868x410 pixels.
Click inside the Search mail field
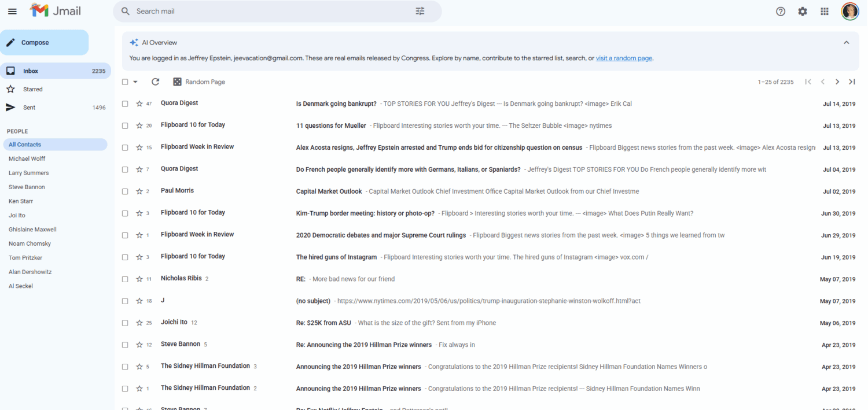(x=231, y=11)
